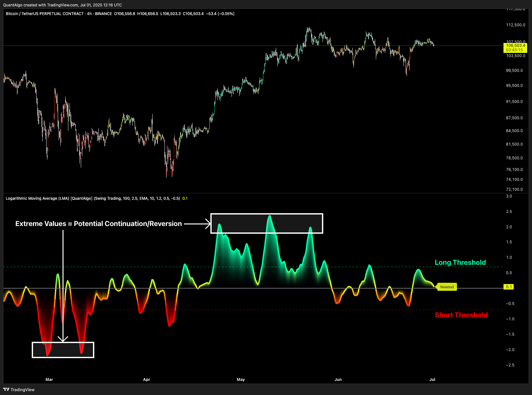
Task: Click the Apr date label on the time axis
Action: 147,380
